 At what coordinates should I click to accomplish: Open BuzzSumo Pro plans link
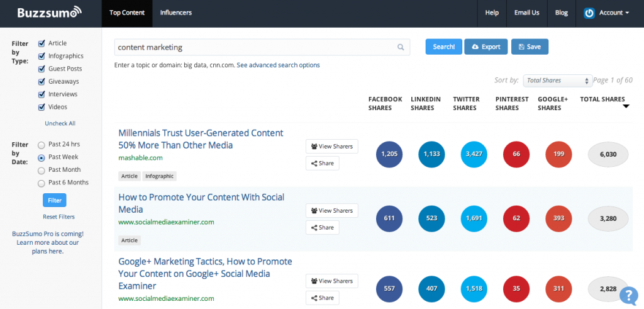click(48, 242)
